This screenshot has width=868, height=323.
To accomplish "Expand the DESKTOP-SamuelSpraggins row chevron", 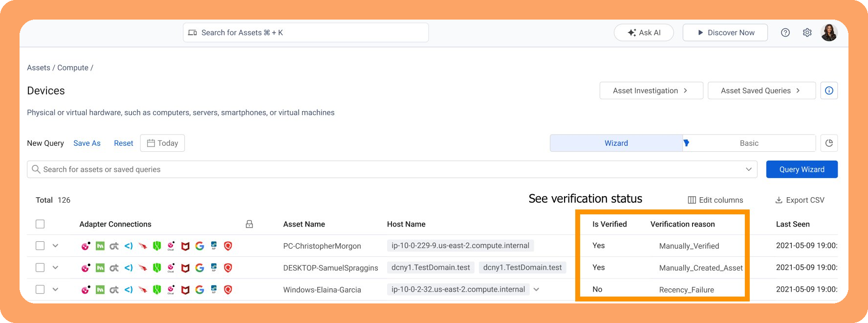I will click(55, 268).
